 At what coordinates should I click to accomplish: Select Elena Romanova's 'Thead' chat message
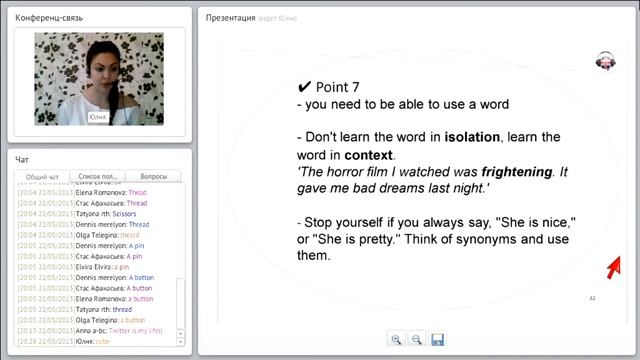(82, 192)
